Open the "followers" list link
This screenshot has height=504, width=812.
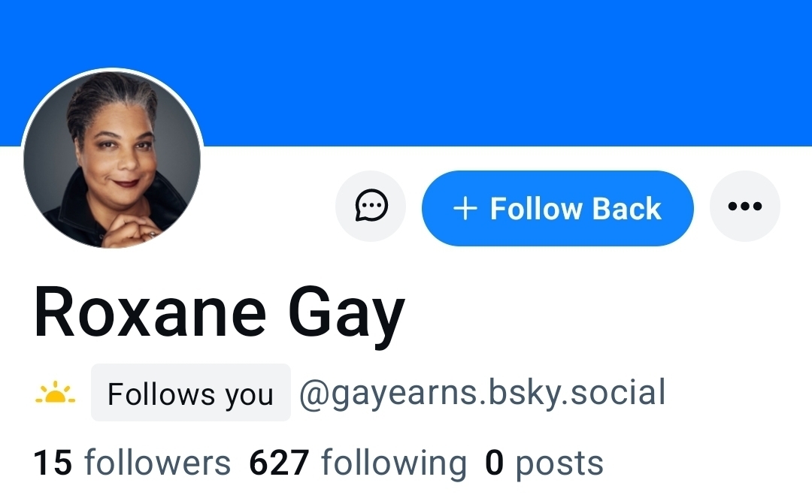click(x=157, y=463)
